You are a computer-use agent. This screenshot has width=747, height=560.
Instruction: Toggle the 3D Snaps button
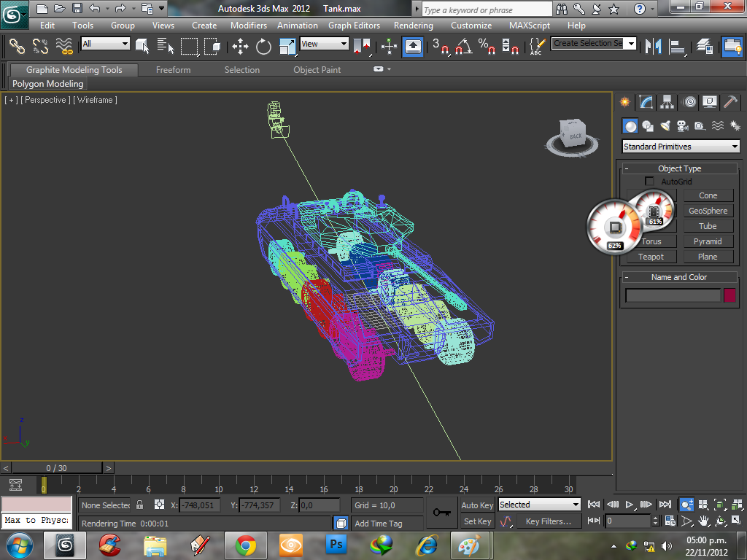coord(441,46)
